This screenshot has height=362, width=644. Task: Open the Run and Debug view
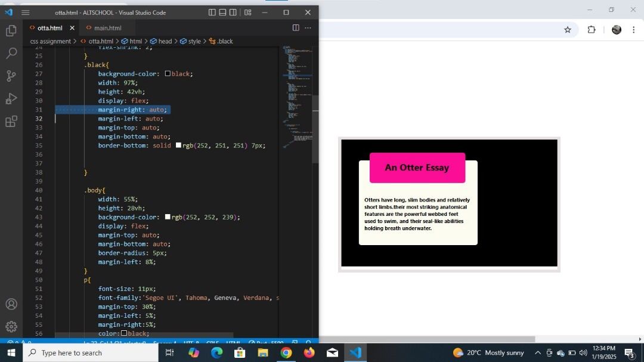click(11, 98)
